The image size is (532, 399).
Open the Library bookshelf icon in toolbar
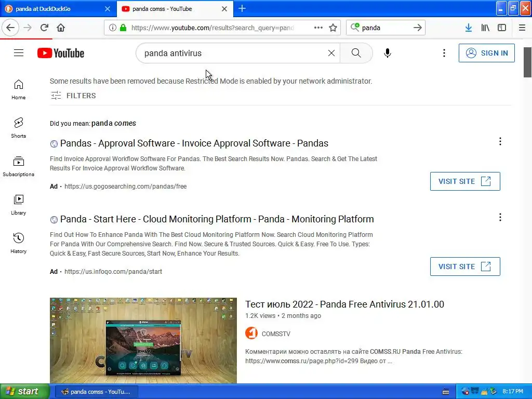tap(485, 28)
